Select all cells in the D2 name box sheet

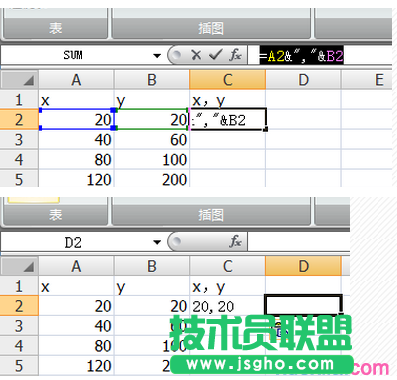(19, 266)
